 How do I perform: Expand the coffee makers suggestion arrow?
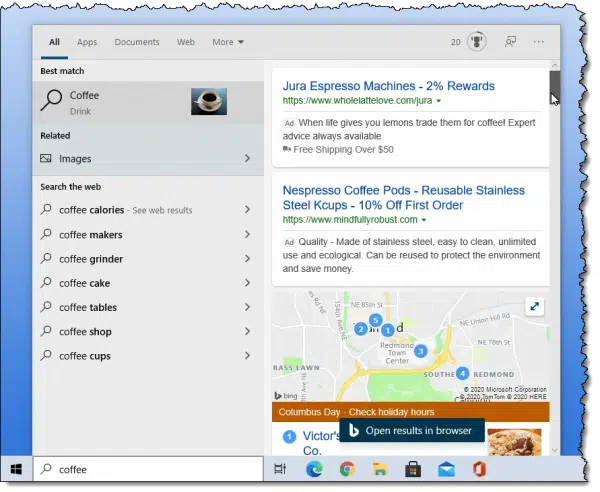coord(247,235)
